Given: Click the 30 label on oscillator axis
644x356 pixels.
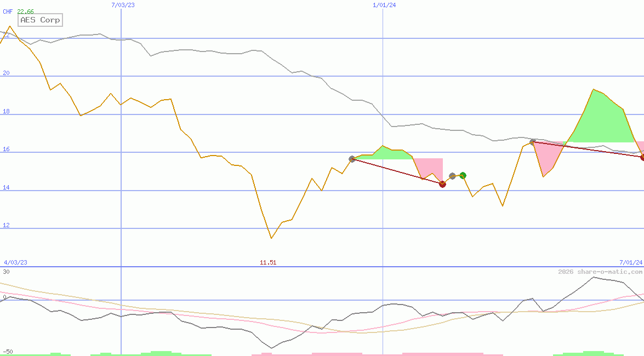Looking at the screenshot, I should pyautogui.click(x=6, y=272).
